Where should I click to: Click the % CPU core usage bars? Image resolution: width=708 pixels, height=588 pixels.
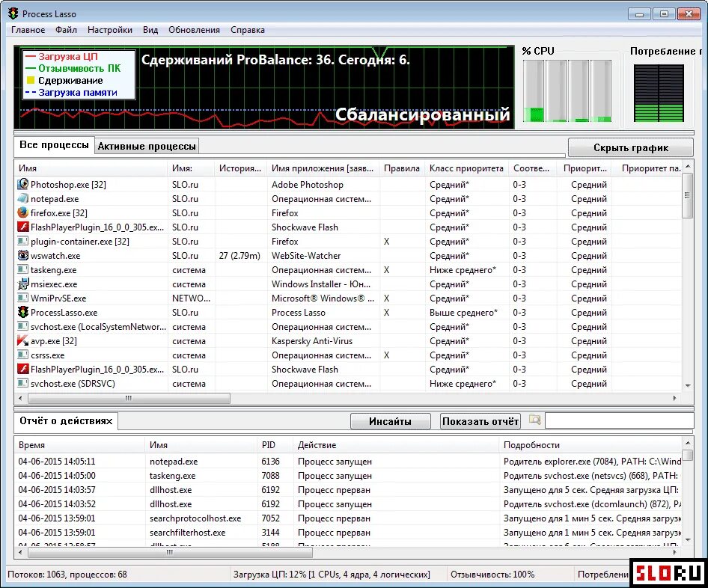(x=567, y=91)
